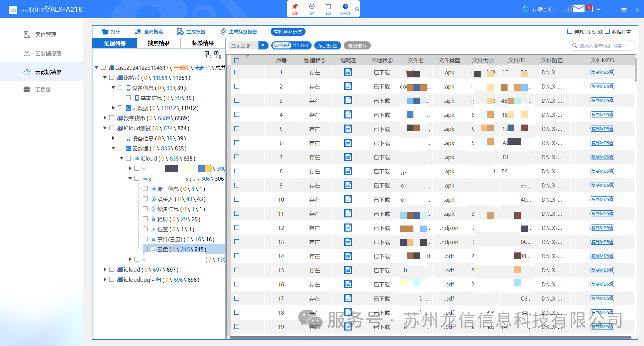Open the mail envelope notification icon
Viewport: 644px width, 346px height.
(x=578, y=9)
